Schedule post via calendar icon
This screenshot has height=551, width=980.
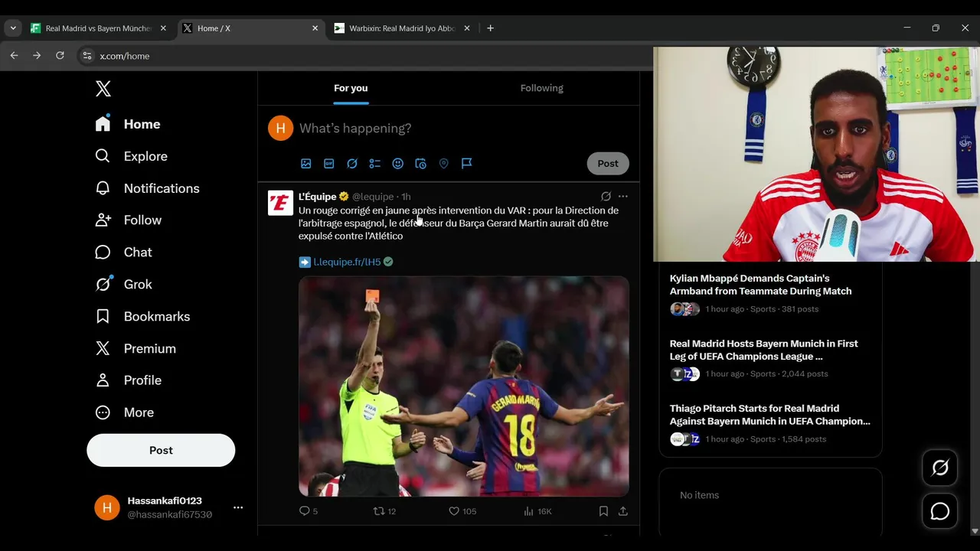pos(420,163)
